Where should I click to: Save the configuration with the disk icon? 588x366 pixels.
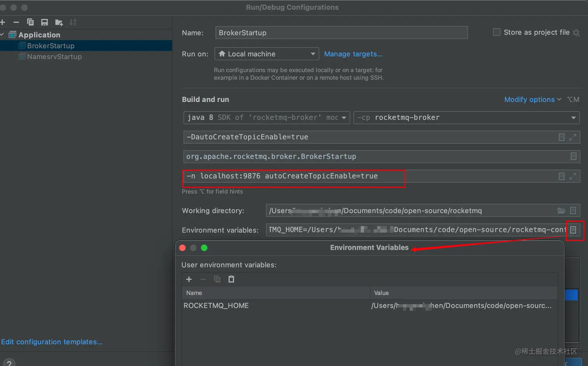point(44,22)
